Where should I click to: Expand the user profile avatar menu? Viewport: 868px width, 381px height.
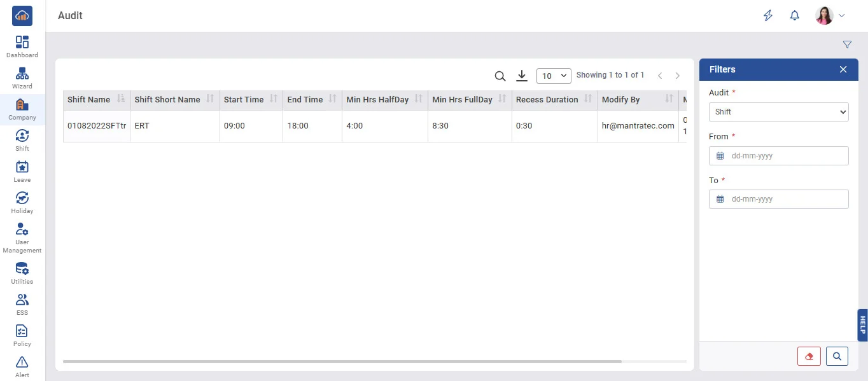[x=830, y=16]
